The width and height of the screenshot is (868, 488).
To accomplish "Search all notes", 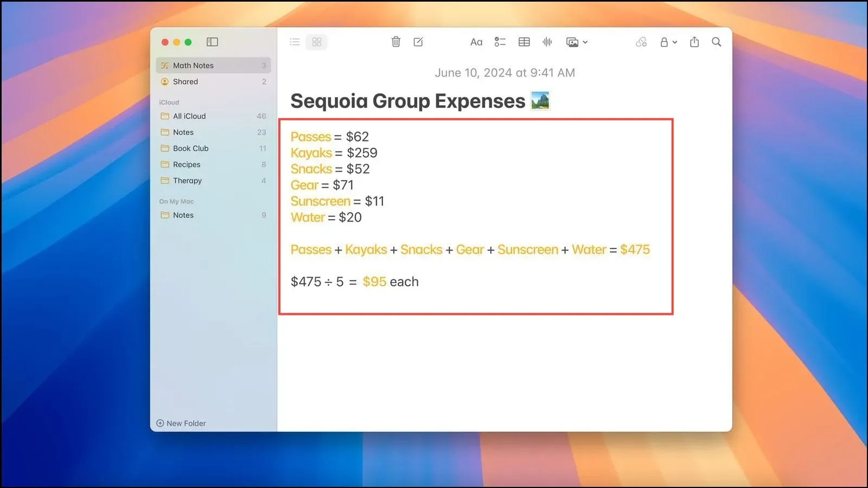I will click(x=717, y=42).
